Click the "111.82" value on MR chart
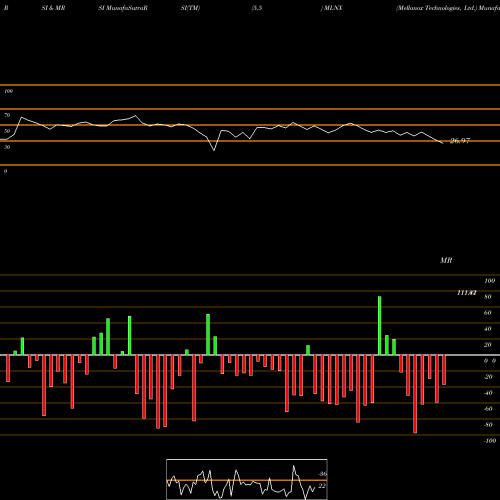Screen dimensions: 500x500 (x=466, y=293)
